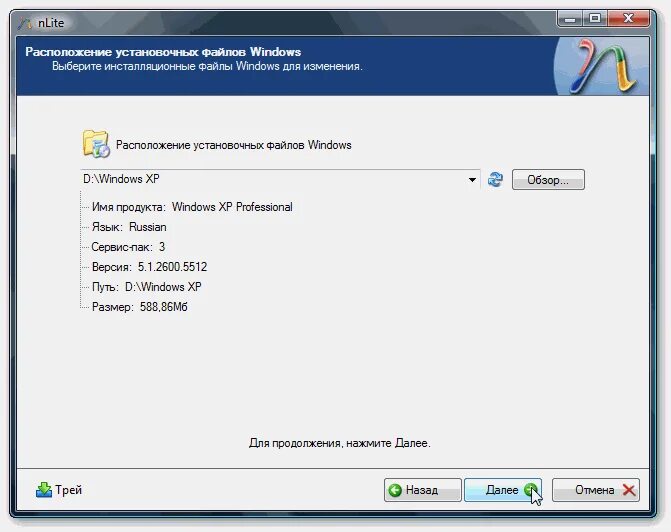Open the path dropdown arrow

point(472,180)
